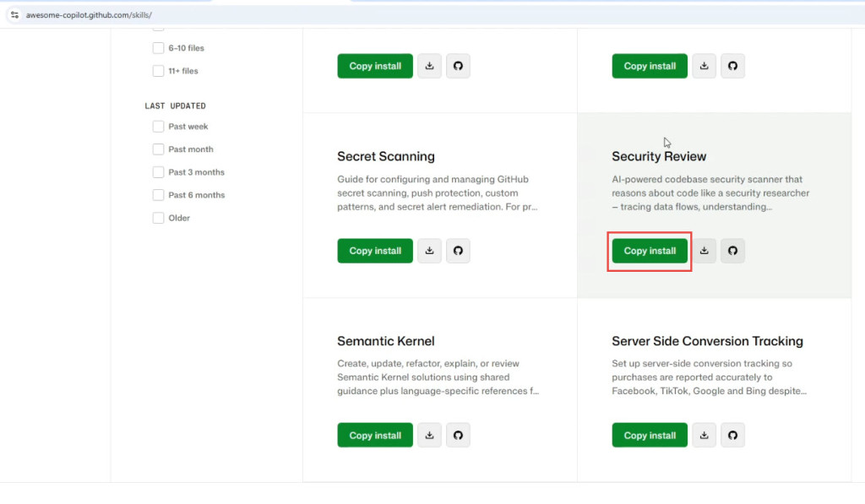Click the description starting 'Set up server-side'
This screenshot has width=865, height=504.
click(x=710, y=377)
